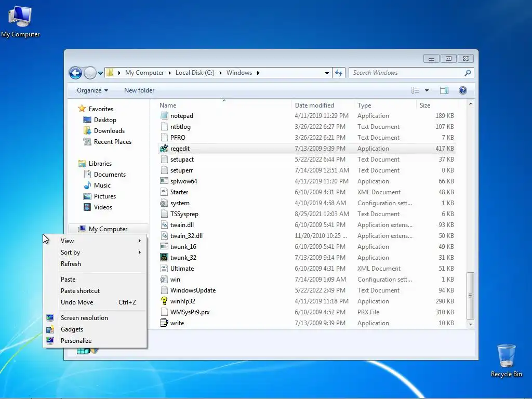
Task: Click the Forward navigation arrow button
Action: 90,73
